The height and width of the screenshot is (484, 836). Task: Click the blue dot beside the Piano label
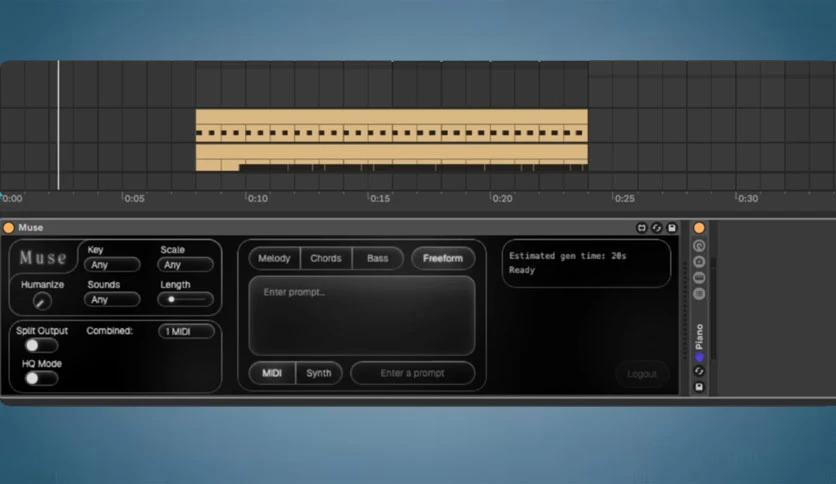point(699,357)
